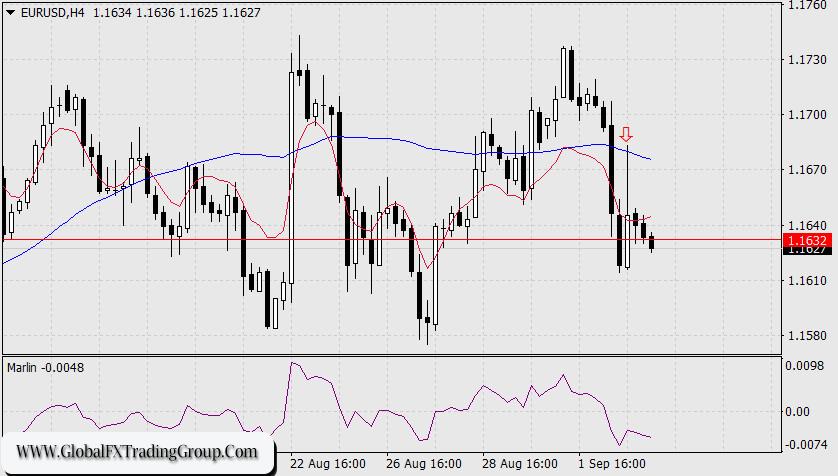Click the 1.1700 price axis label
838x476 pixels.
[806, 116]
